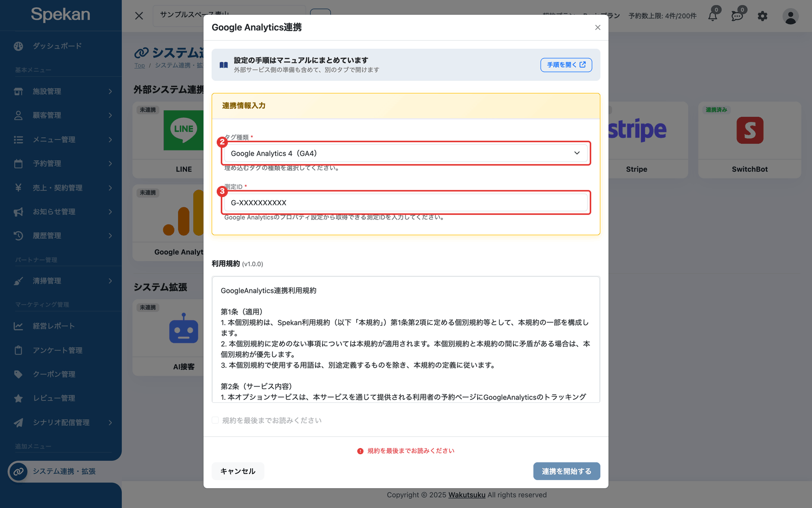The height and width of the screenshot is (508, 812).
Task: Click the Wakutsuku footer link
Action: pos(466,495)
